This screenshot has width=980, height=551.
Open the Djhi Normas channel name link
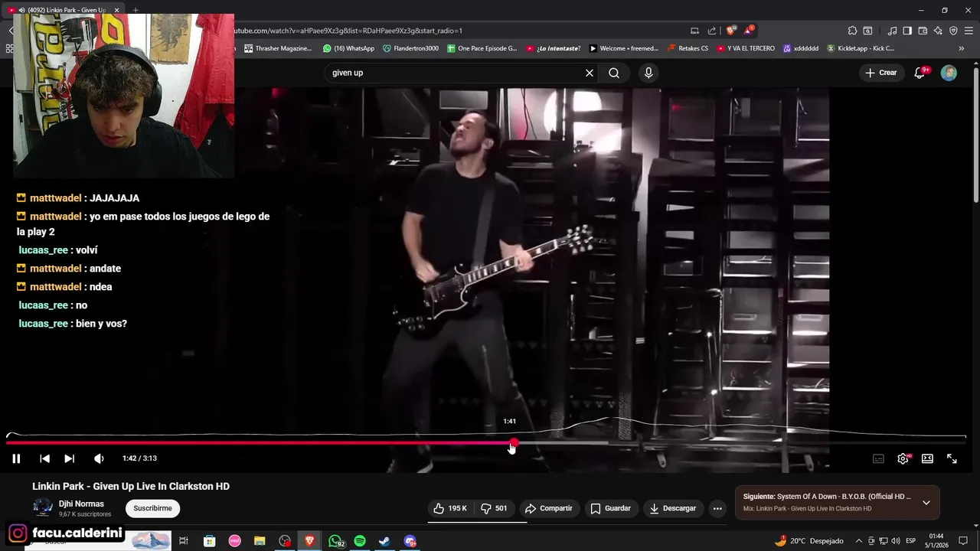pos(81,504)
